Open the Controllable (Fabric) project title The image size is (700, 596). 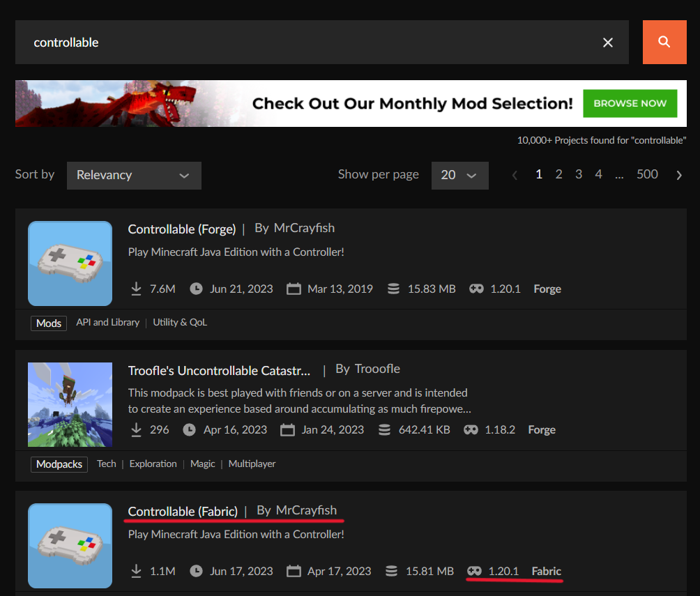pyautogui.click(x=183, y=511)
